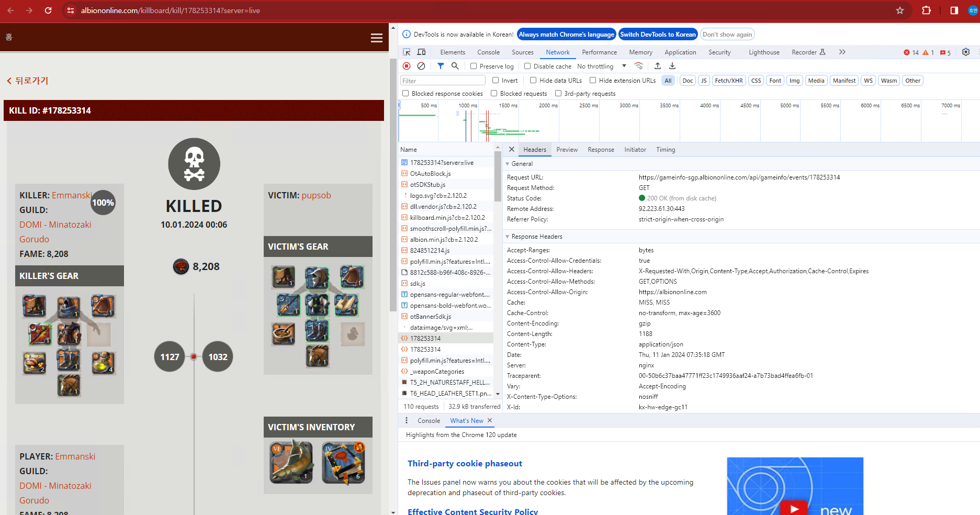This screenshot has width=980, height=515.
Task: Export HAR file download icon
Action: coord(672,66)
